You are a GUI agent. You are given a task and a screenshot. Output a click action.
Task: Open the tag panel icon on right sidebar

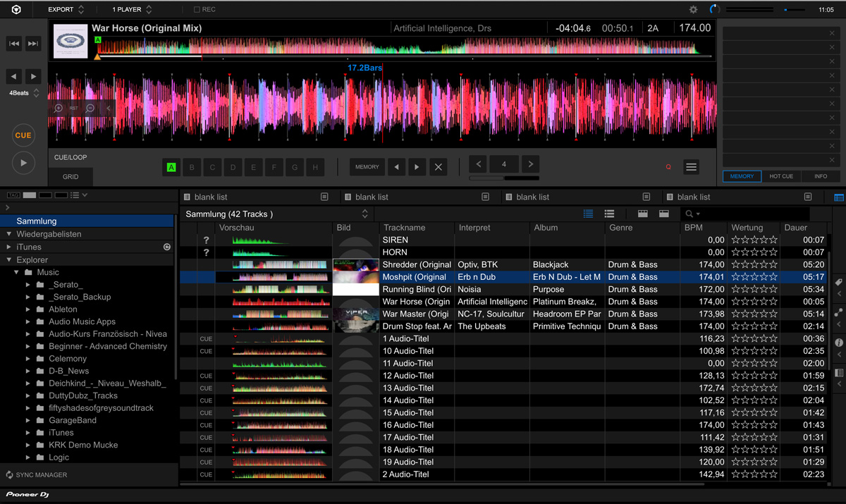[x=838, y=283]
